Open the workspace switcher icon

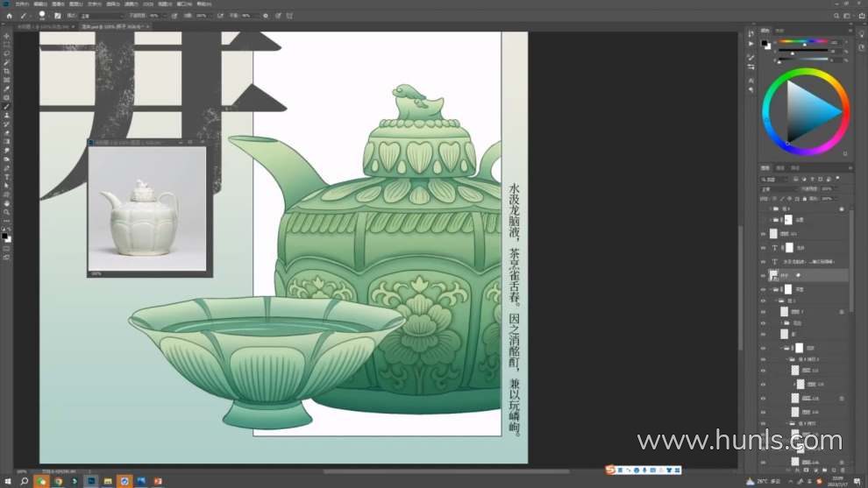847,16
